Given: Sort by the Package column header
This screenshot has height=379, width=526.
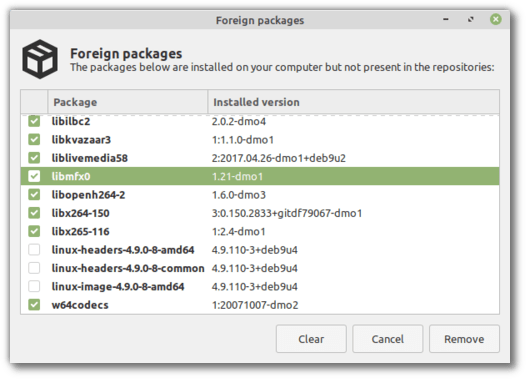Looking at the screenshot, I should click(128, 102).
